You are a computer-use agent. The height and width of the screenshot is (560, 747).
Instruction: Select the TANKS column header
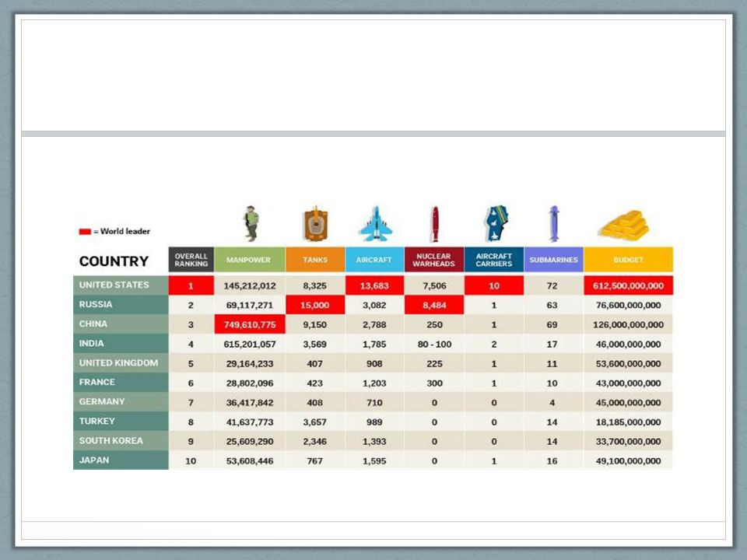click(315, 260)
